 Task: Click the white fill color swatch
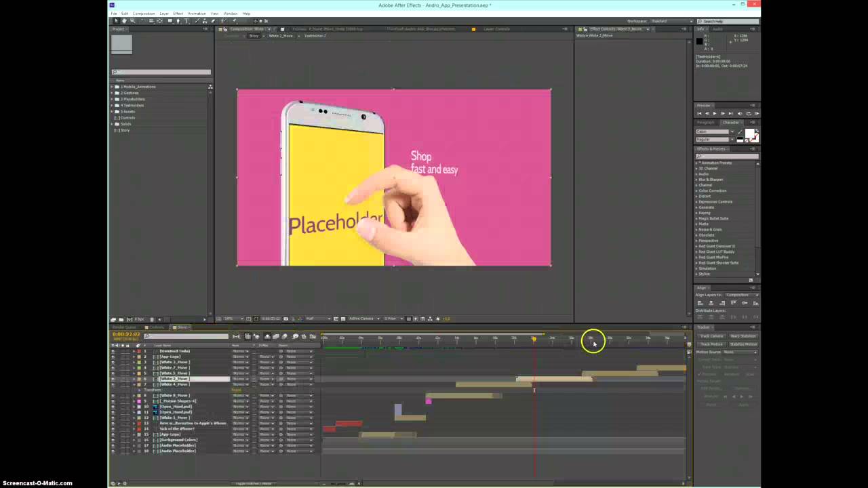click(749, 134)
